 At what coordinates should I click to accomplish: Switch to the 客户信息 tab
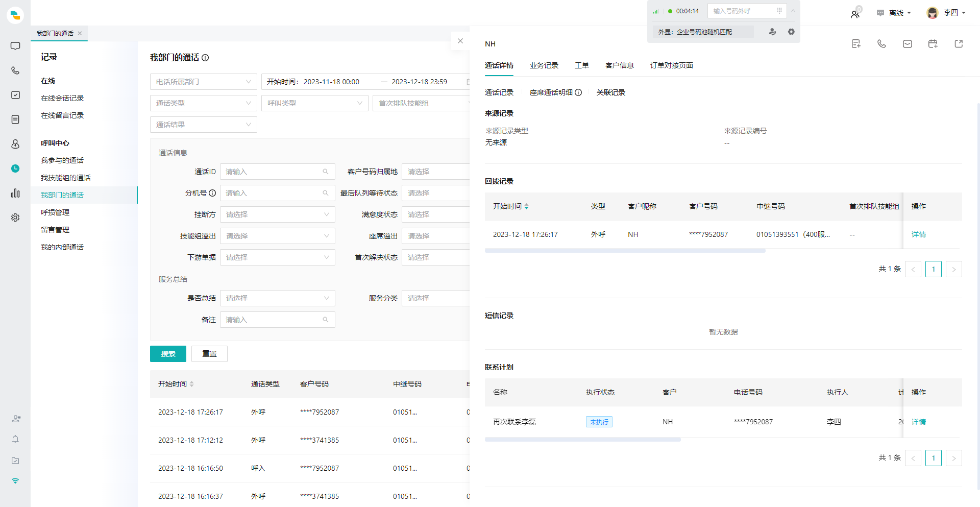click(620, 65)
